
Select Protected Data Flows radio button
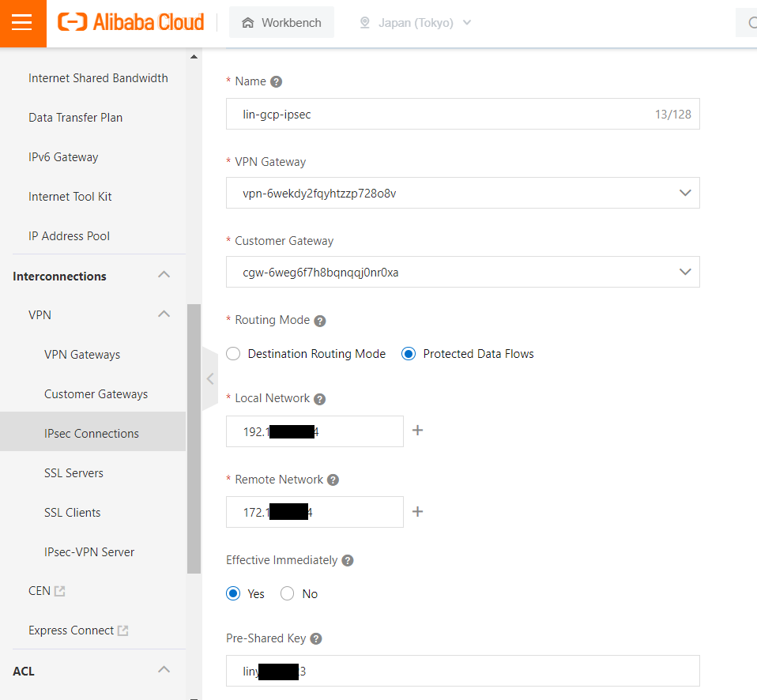pyautogui.click(x=409, y=354)
